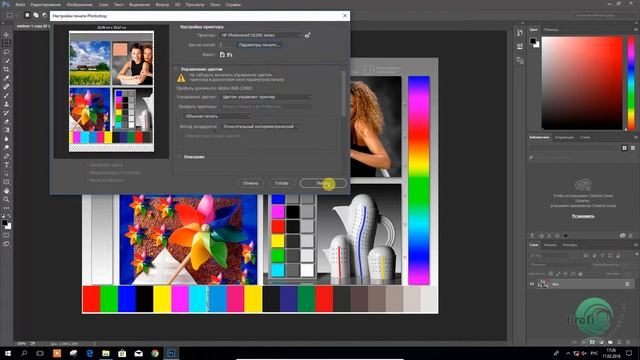
Task: Select the Blur tool
Action: click(6, 139)
